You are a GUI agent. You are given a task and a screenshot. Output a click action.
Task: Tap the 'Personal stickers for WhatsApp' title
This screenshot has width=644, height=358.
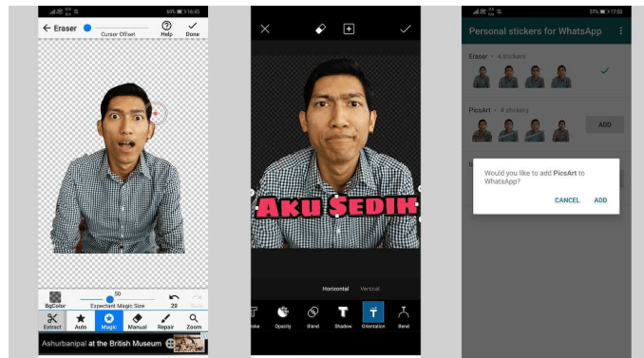535,31
